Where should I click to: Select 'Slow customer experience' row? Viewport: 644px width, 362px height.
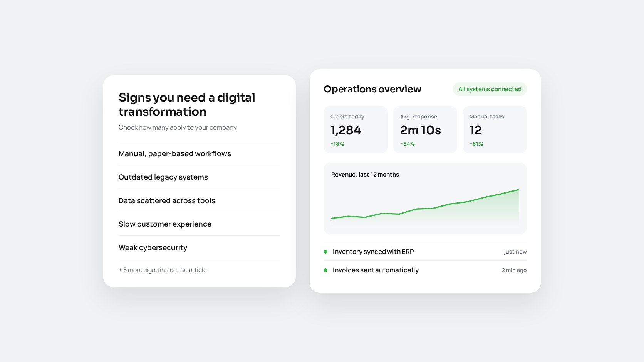tap(199, 224)
